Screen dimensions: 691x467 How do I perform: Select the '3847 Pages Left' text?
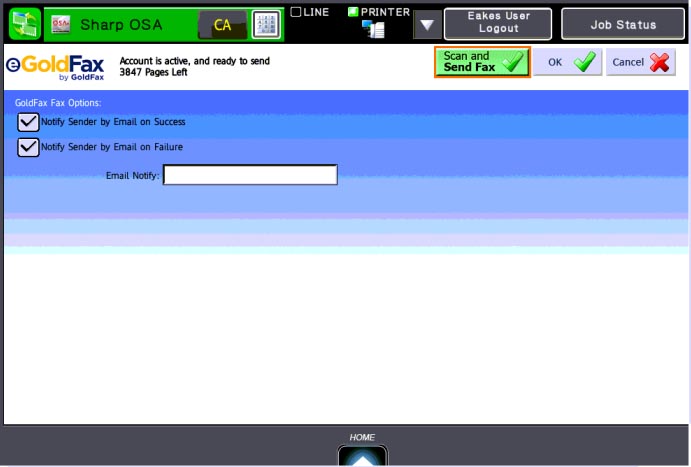pos(153,72)
